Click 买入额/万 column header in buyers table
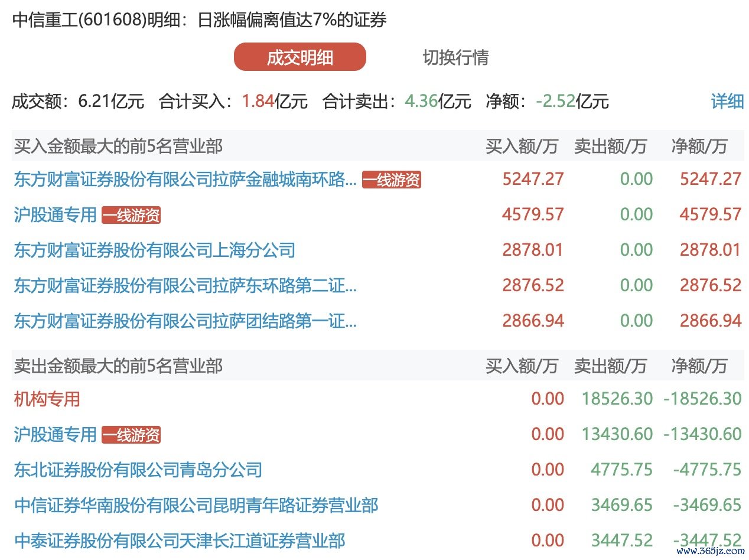The height and width of the screenshot is (560, 749). tap(521, 146)
